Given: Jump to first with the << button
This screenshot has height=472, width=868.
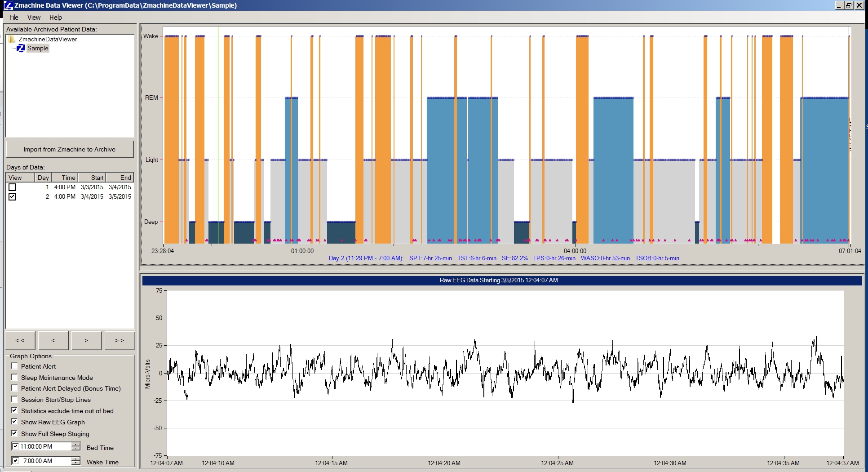Looking at the screenshot, I should tap(20, 340).
